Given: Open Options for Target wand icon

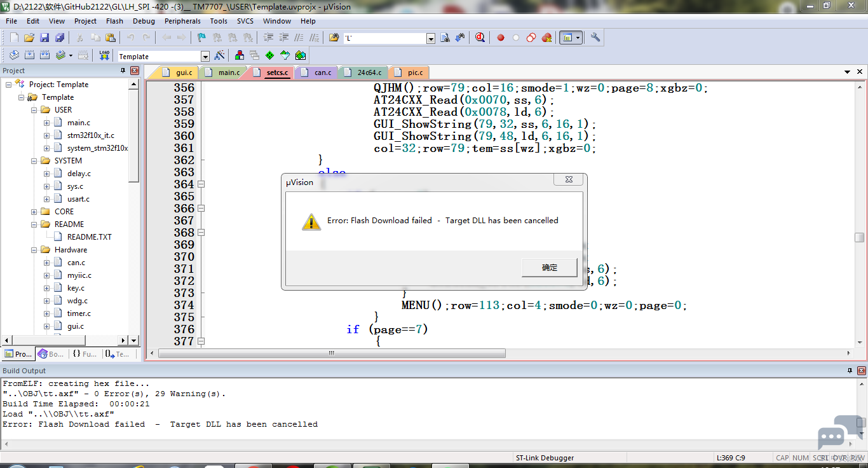Looking at the screenshot, I should tap(220, 56).
